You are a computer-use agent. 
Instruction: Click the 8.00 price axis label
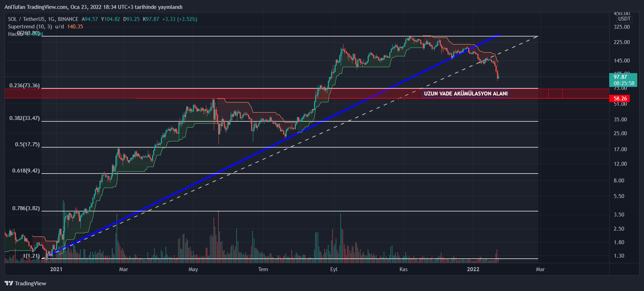coord(619,181)
